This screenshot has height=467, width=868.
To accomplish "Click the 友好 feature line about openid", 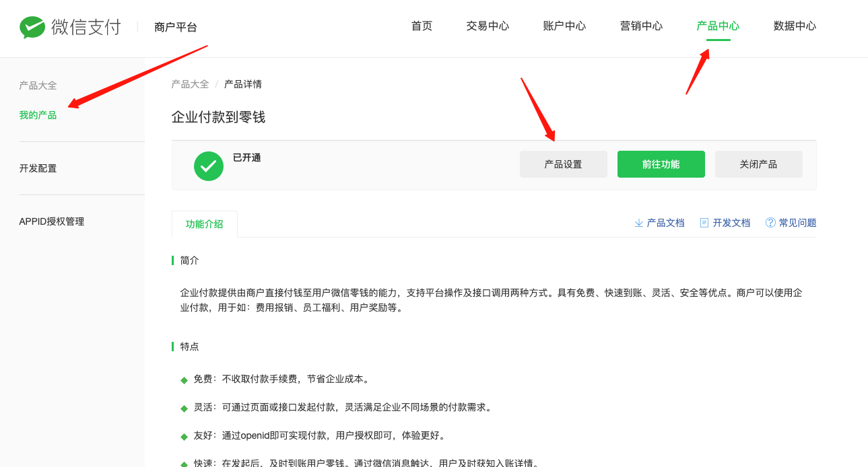I will click(x=319, y=435).
